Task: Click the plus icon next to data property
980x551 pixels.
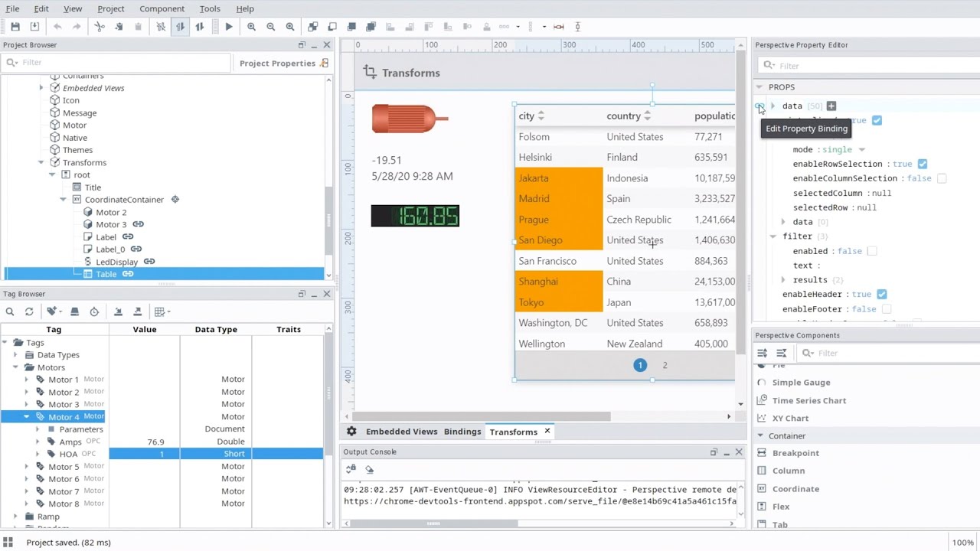Action: tap(831, 106)
